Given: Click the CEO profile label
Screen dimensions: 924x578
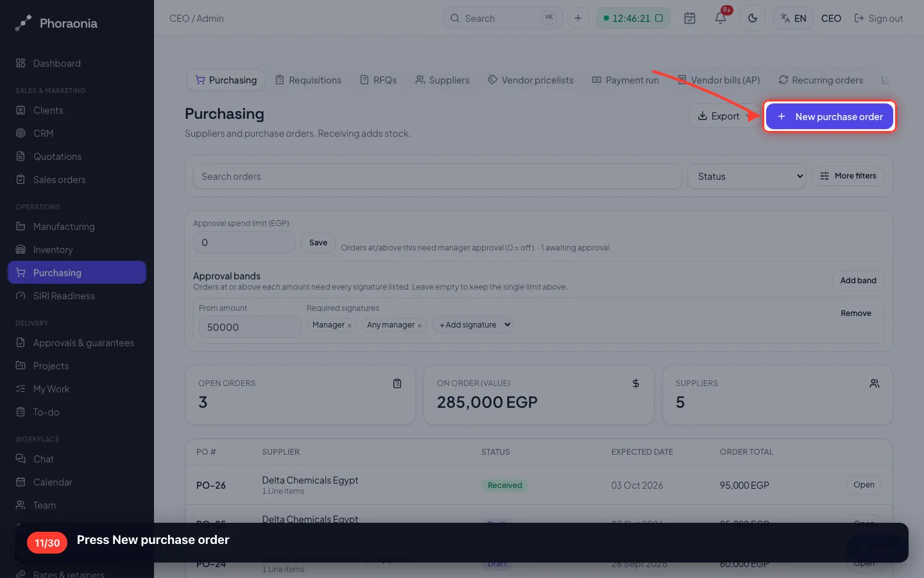Looking at the screenshot, I should tap(831, 18).
